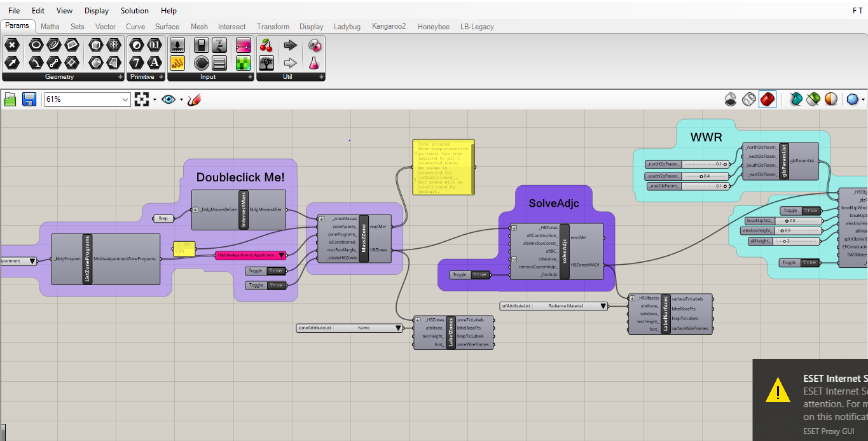Select the Mesh parameter icon
868x441 pixels.
(x=114, y=45)
